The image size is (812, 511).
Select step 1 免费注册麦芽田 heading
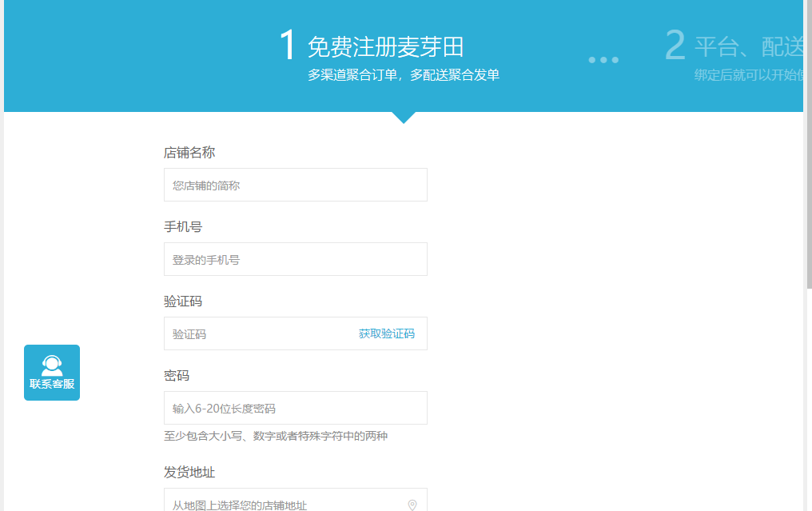[385, 46]
